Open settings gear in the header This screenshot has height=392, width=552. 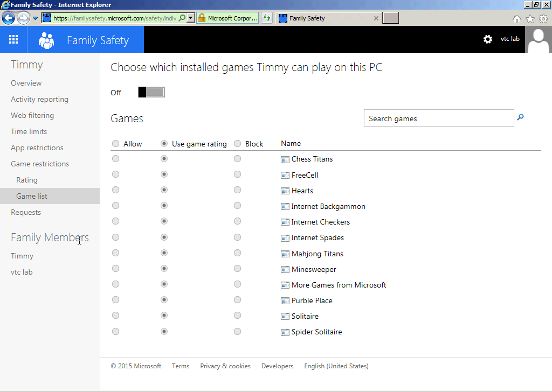(x=488, y=39)
